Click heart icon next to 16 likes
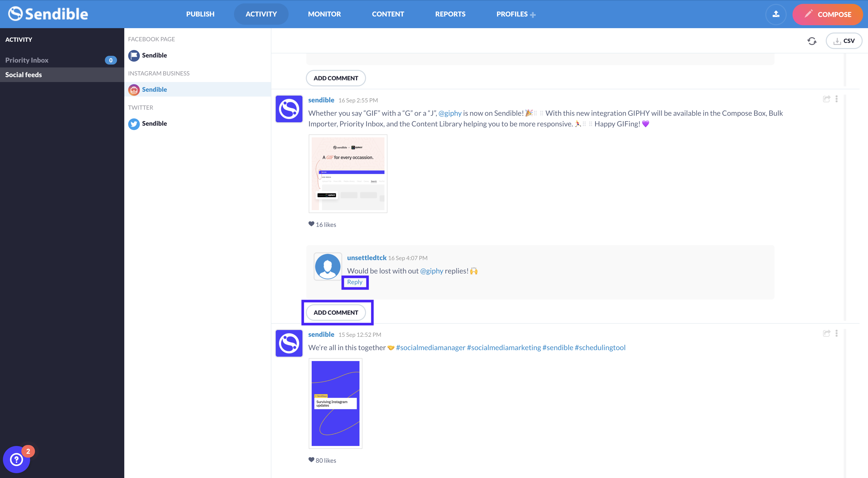 tap(311, 224)
